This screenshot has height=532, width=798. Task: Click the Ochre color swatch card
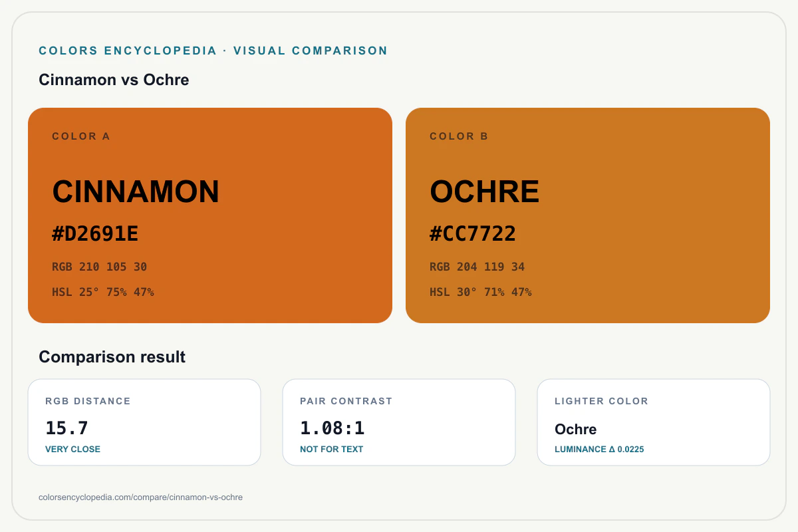point(588,215)
